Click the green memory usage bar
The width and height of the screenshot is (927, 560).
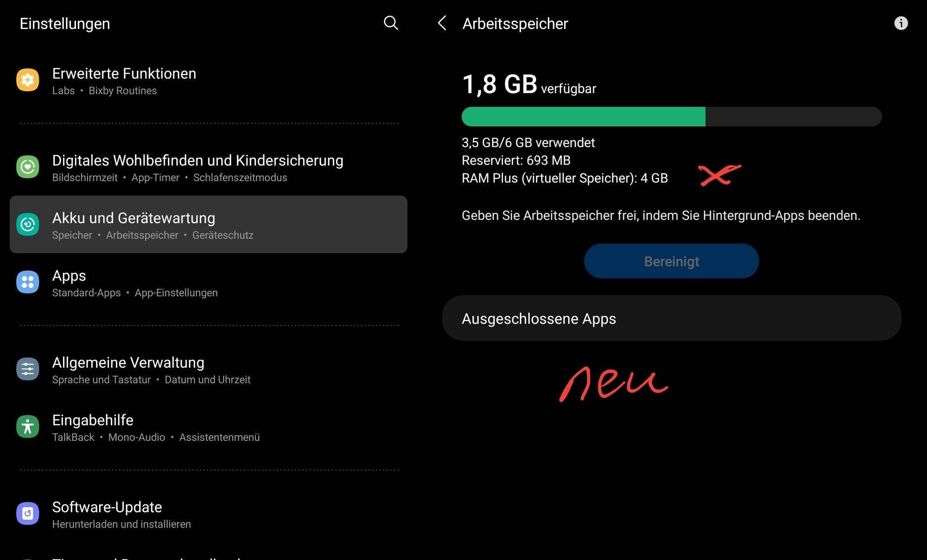tap(583, 117)
